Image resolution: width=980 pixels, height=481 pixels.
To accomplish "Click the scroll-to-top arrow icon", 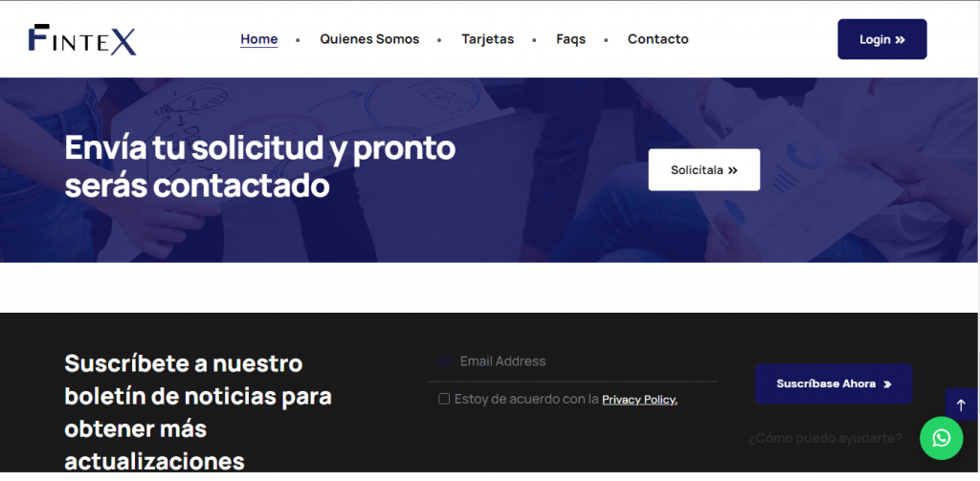I will (961, 404).
